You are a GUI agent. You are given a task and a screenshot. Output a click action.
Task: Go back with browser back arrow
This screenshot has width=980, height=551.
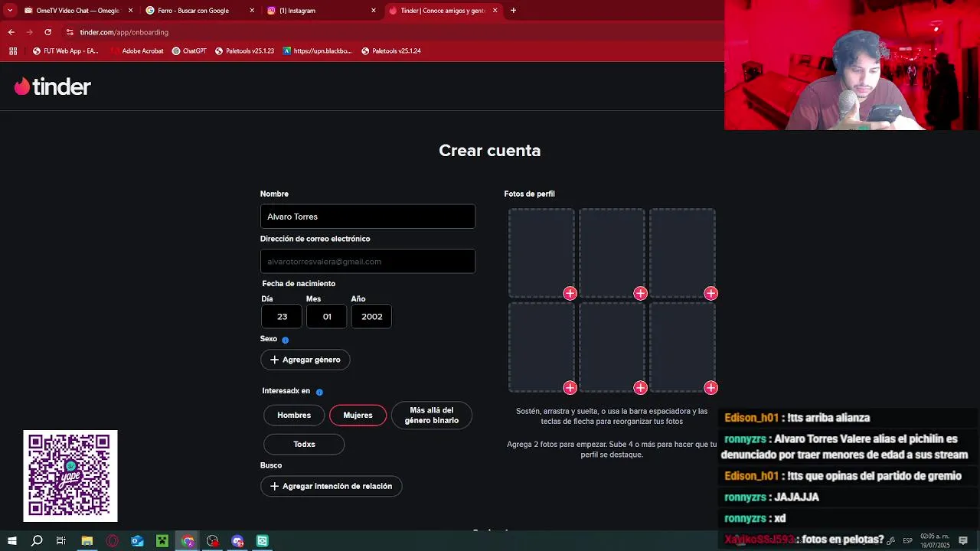coord(11,32)
